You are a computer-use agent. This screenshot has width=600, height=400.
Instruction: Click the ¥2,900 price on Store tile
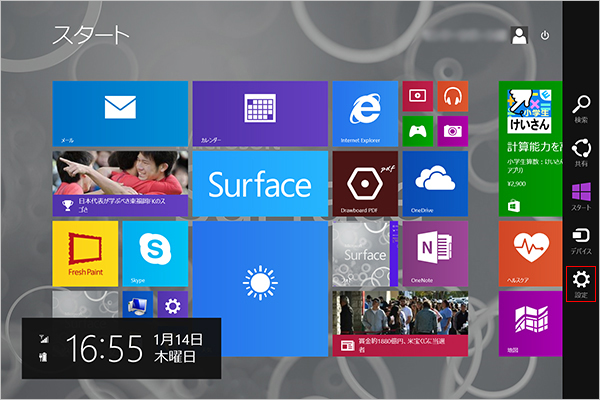coord(516,184)
